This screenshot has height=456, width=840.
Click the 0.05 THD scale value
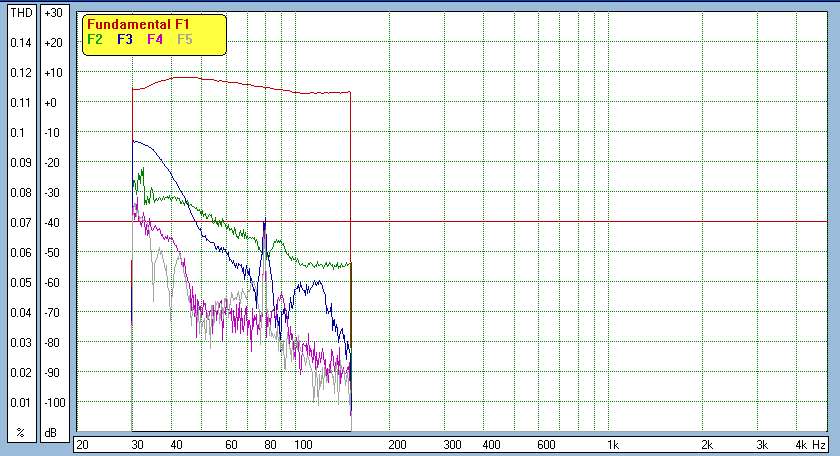pos(21,283)
